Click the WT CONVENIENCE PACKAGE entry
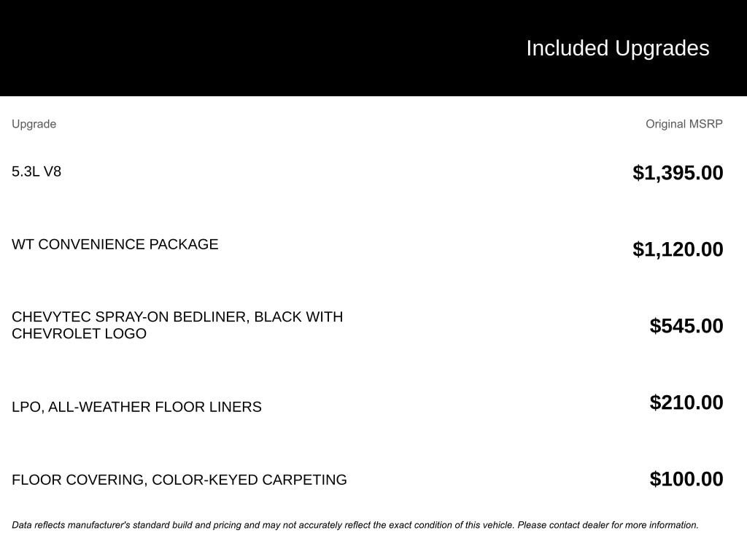 (115, 245)
